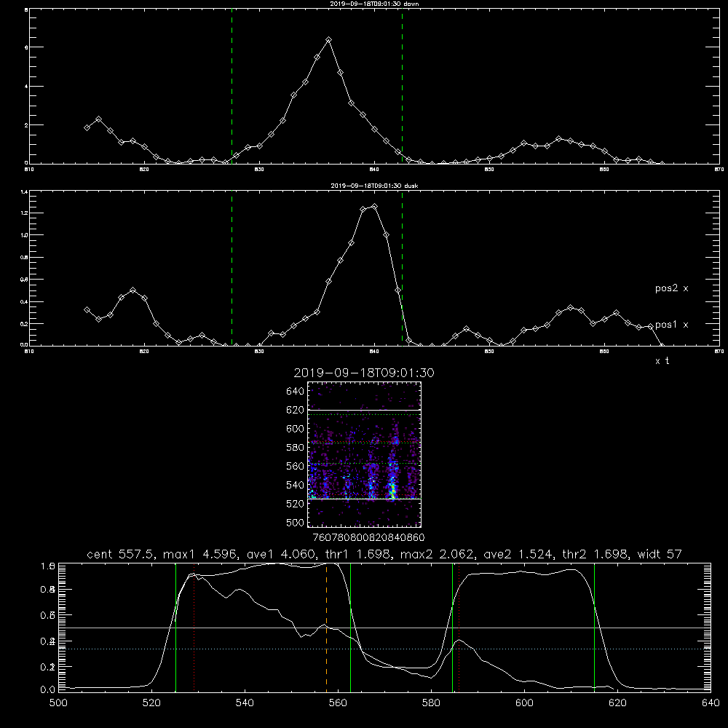Click the spectrogram image title timestamp
This screenshot has height=728, width=728.
pyautogui.click(x=364, y=373)
